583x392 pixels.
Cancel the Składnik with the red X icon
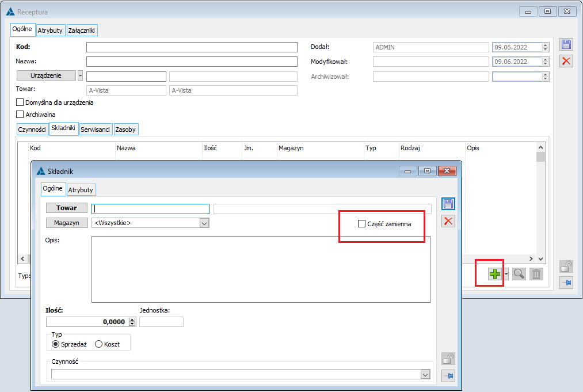(x=448, y=221)
